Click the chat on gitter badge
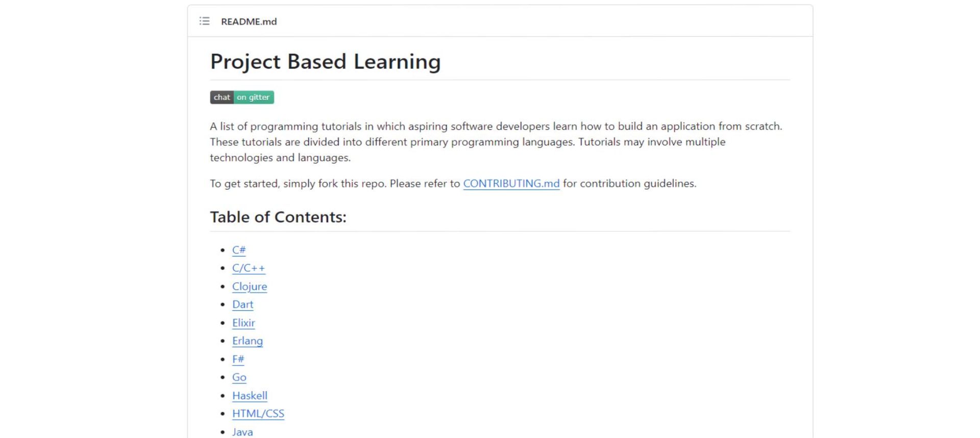980x438 pixels. click(241, 97)
